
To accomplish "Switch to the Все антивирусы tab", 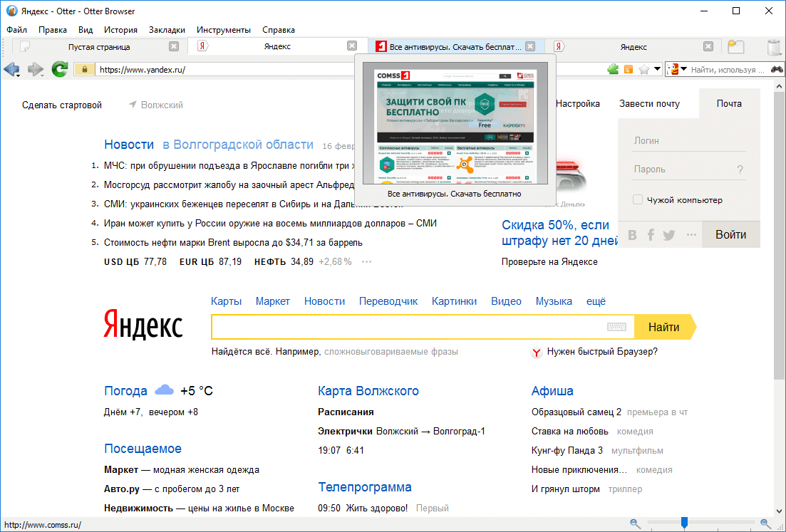I will [455, 47].
